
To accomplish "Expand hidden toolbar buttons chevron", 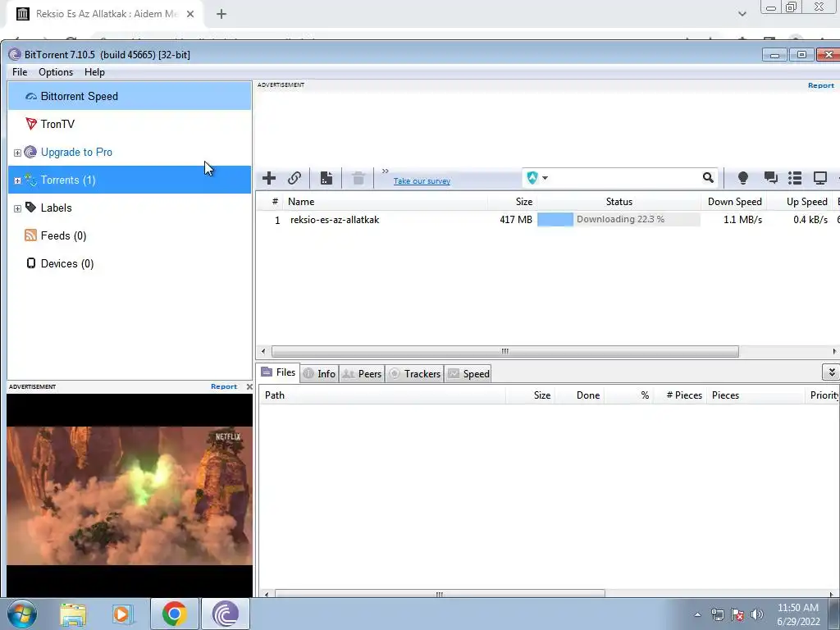I will pos(386,171).
